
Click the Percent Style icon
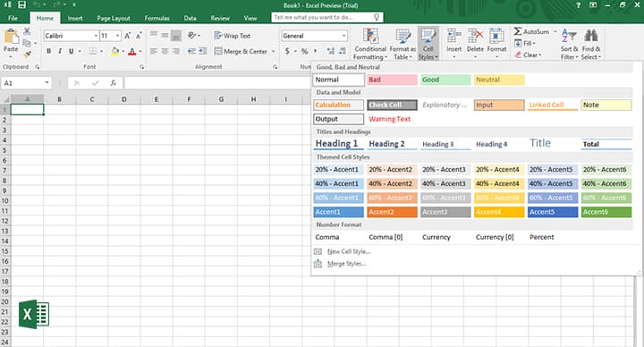click(x=304, y=51)
